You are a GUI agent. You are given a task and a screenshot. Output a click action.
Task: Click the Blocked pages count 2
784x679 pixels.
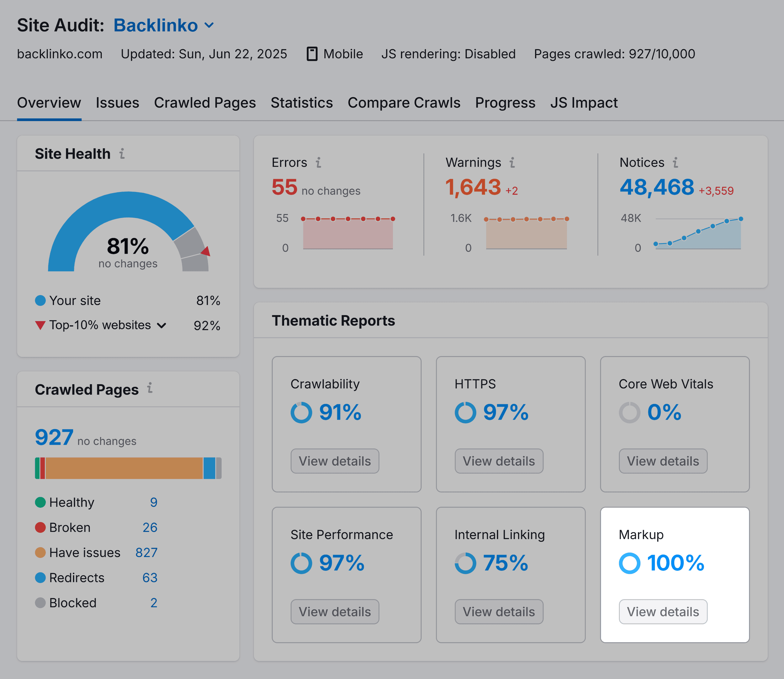click(x=154, y=603)
